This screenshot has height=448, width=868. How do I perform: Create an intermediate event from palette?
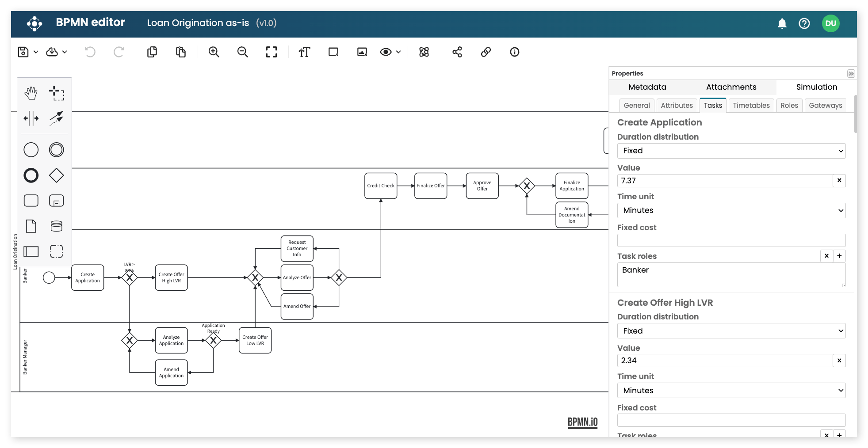coord(57,150)
